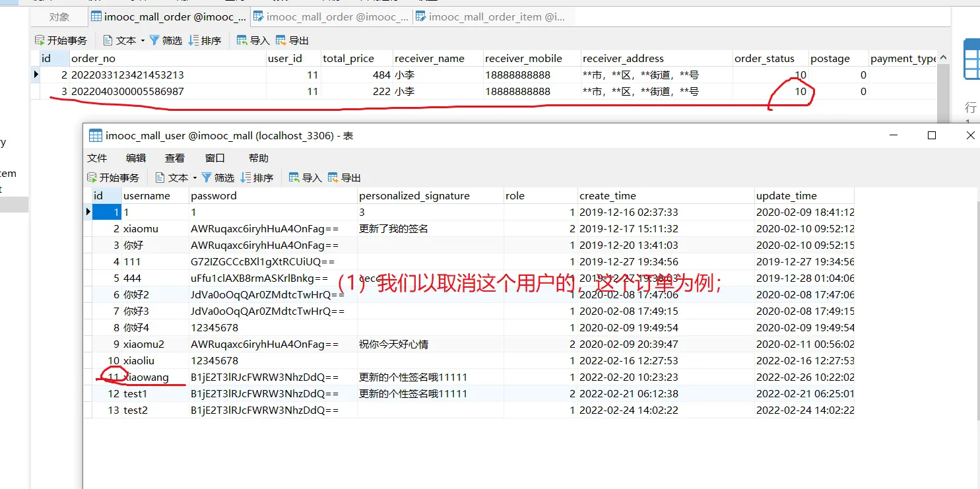Viewport: 980px width, 489px height.
Task: Select the signature cell 更新了我的签名
Action: click(430, 229)
